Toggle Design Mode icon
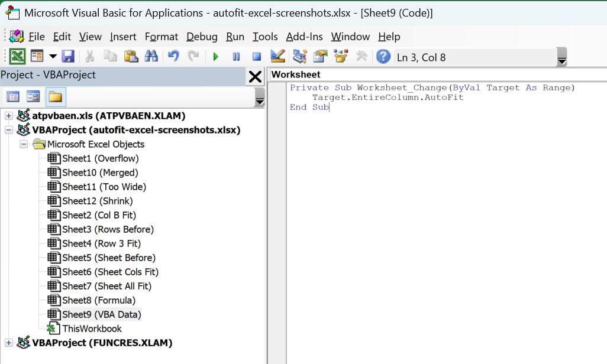This screenshot has height=364, width=607. [277, 57]
